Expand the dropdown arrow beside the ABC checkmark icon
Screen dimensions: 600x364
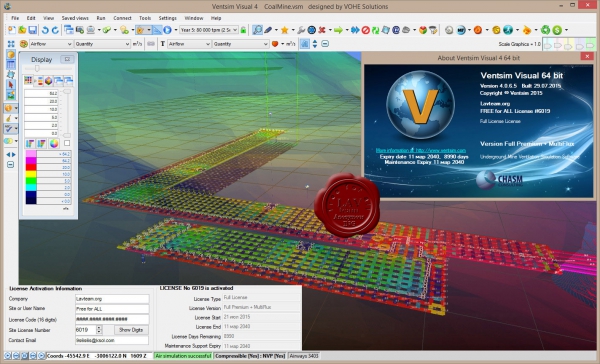click(x=16, y=129)
